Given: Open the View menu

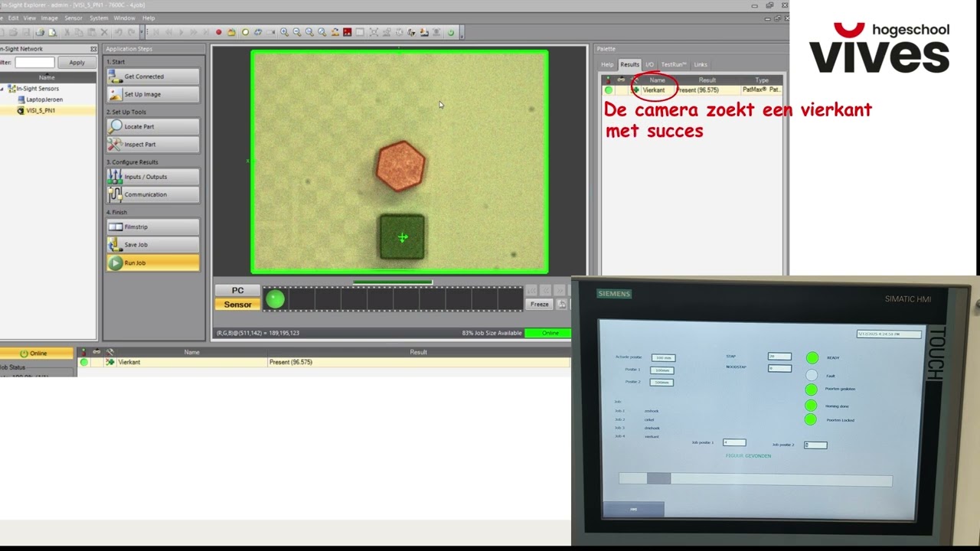Looking at the screenshot, I should [30, 18].
